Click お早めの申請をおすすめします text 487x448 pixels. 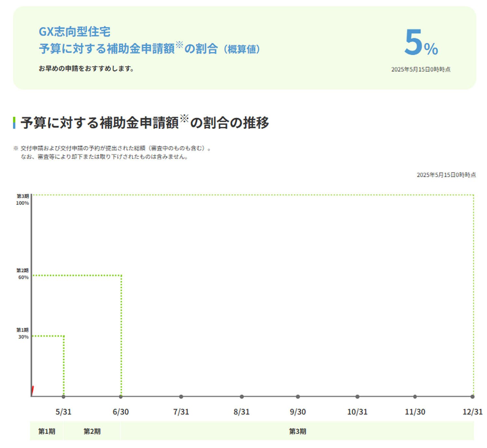pos(86,68)
